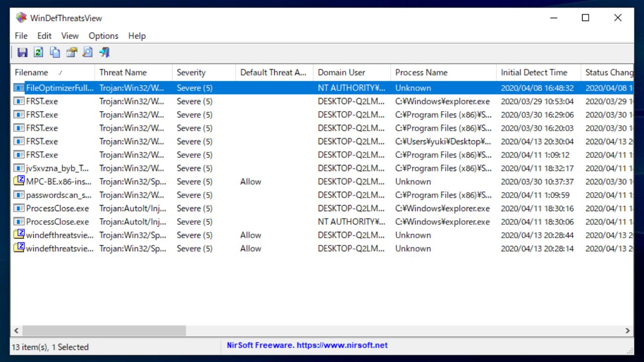Click the icon of FRST.exe row detected 2020/03/29
644x362 pixels.
19,102
